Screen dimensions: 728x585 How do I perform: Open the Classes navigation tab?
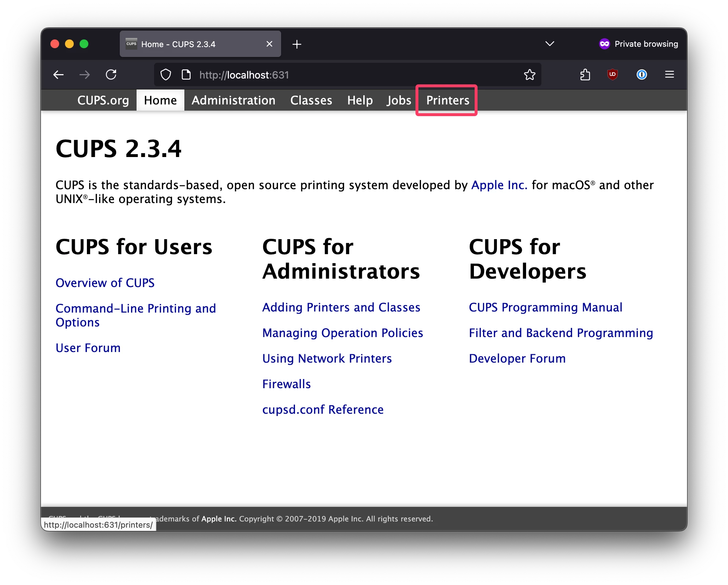point(311,100)
